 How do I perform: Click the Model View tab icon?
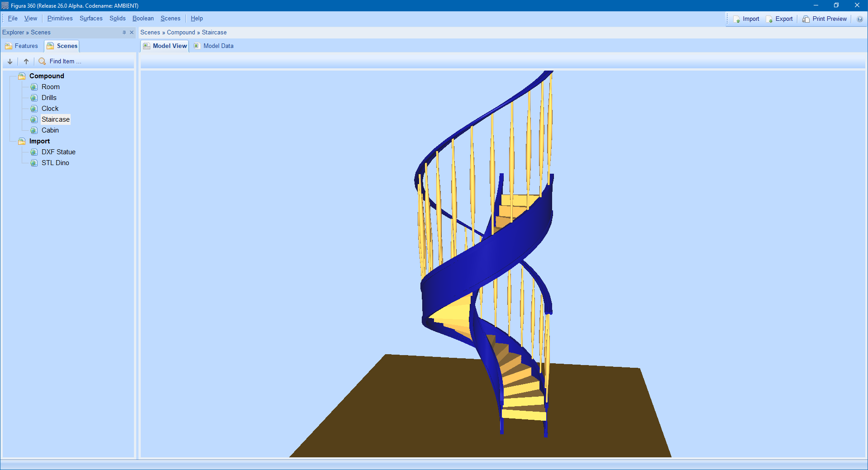(147, 46)
